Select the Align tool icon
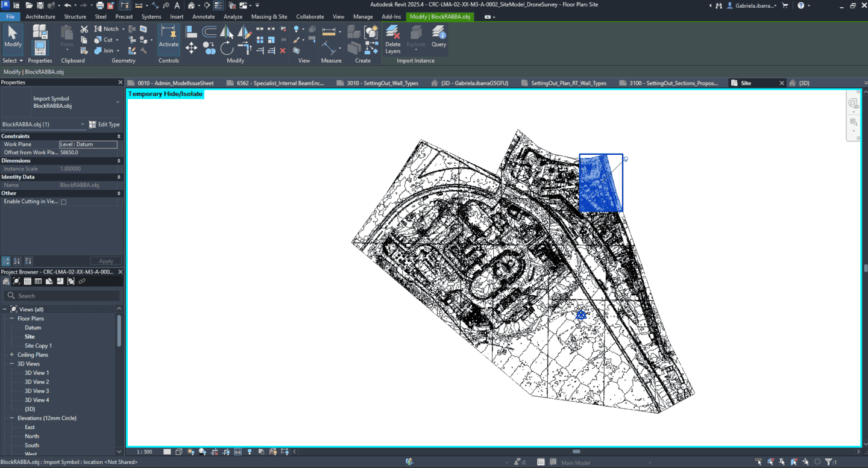Screen dimensions: 868x468 [x=192, y=31]
